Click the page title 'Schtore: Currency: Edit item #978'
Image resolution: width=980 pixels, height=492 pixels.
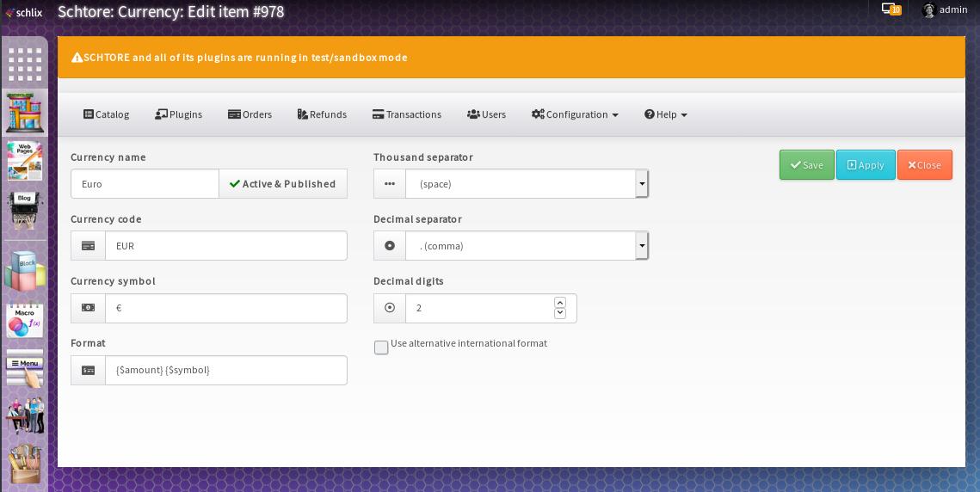170,12
